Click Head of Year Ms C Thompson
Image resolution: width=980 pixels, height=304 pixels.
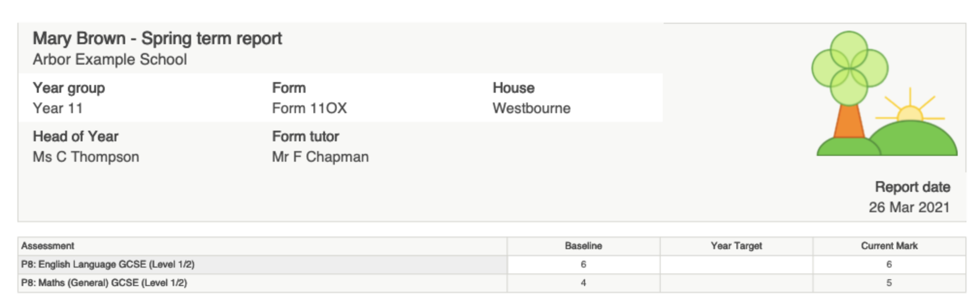pos(86,157)
